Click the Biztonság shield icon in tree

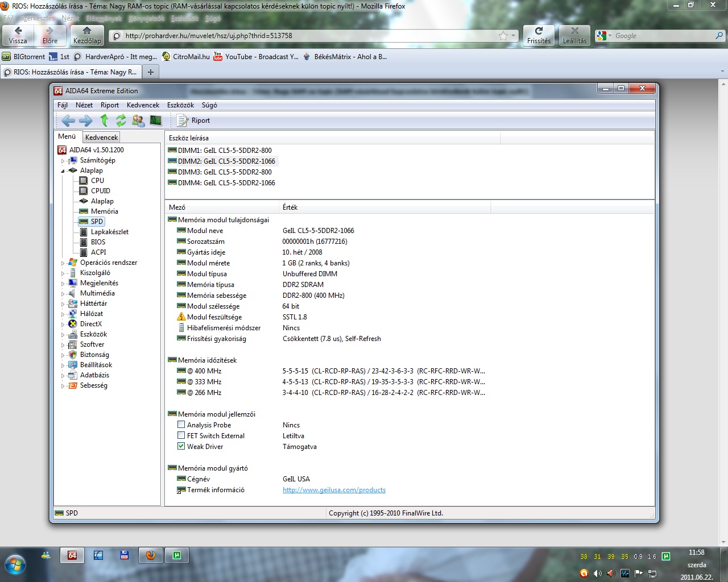point(73,355)
